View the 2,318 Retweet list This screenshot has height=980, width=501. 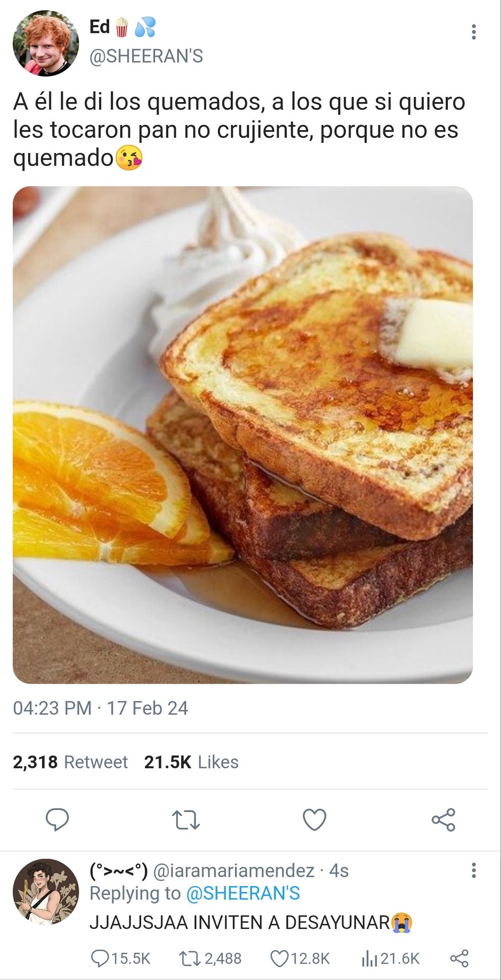pyautogui.click(x=70, y=762)
